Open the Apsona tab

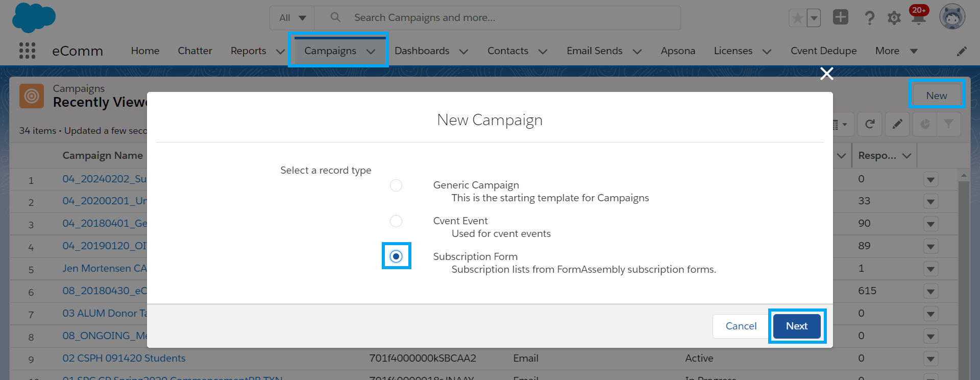point(678,51)
